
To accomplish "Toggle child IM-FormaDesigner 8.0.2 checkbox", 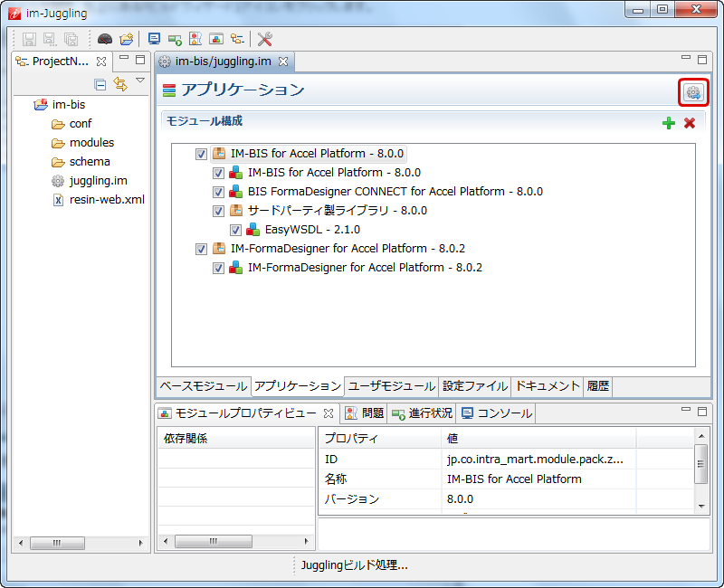I will pyautogui.click(x=218, y=268).
